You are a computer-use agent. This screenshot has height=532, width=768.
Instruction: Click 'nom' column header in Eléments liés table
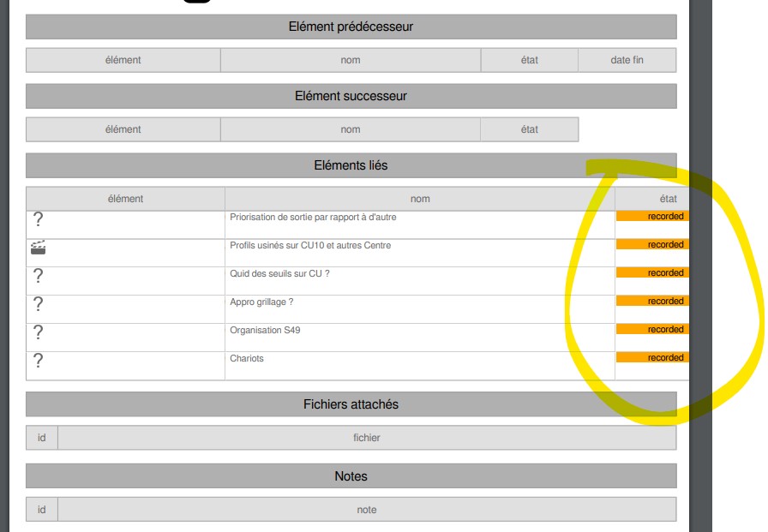click(x=420, y=199)
